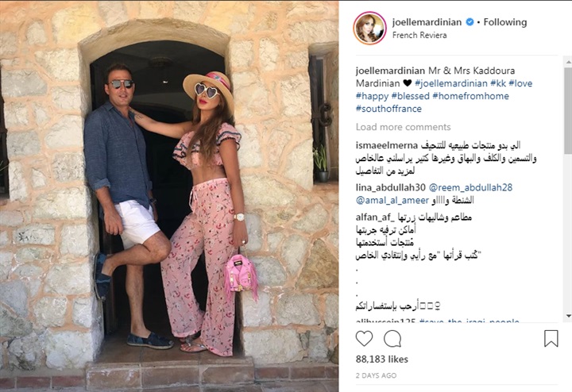
Task: Open the 2 DAYS AGO timestamp
Action: (x=376, y=375)
